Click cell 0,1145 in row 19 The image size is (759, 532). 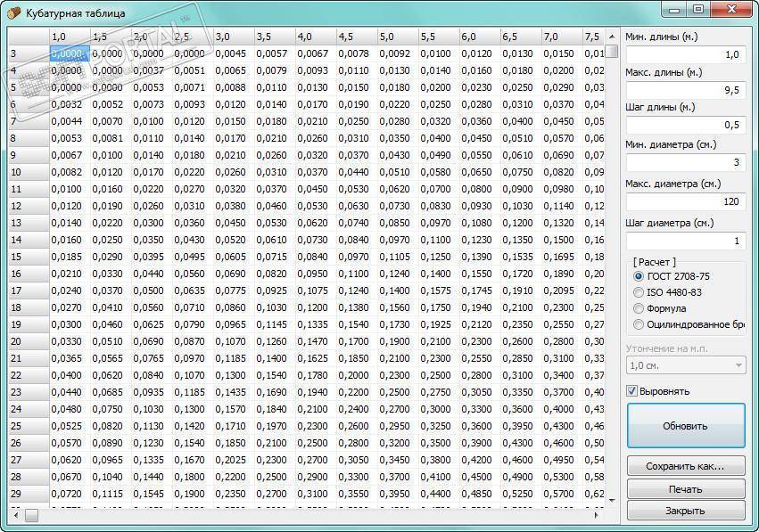275,324
